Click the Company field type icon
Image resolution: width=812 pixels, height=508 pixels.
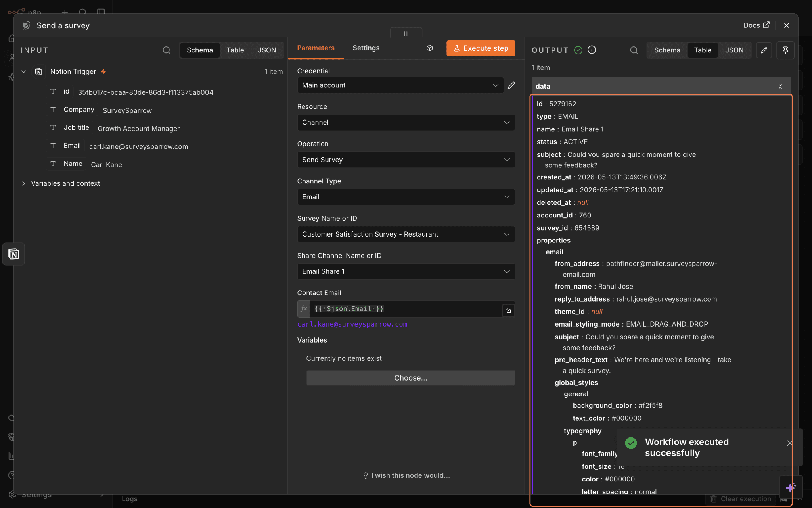pos(53,110)
